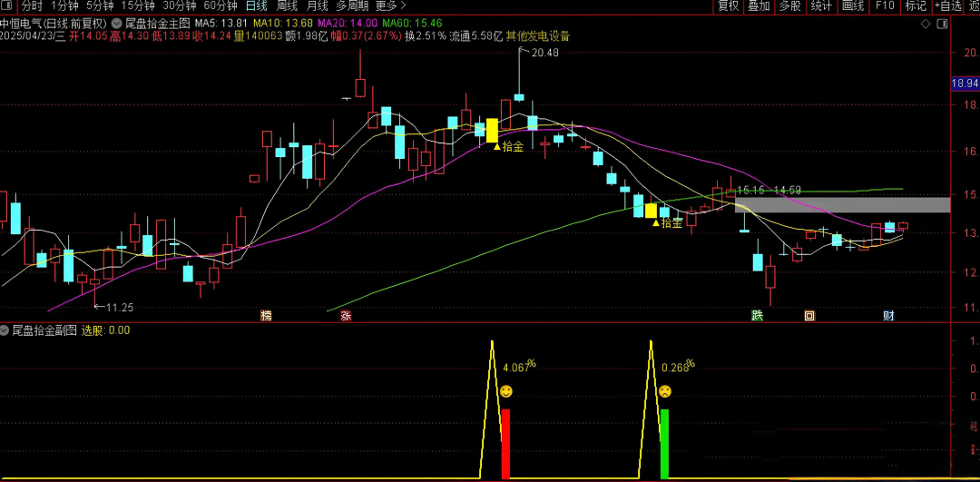Expand the 尾盘拾金主图 indicator dropdown
The image size is (980, 482).
coord(118,22)
